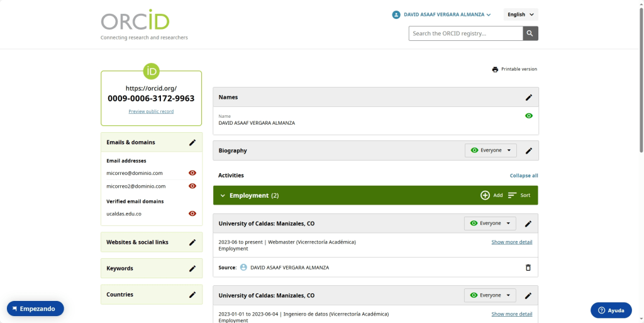Edit Emails & domains pencil icon
Screen dimensions: 644x323
pos(192,143)
